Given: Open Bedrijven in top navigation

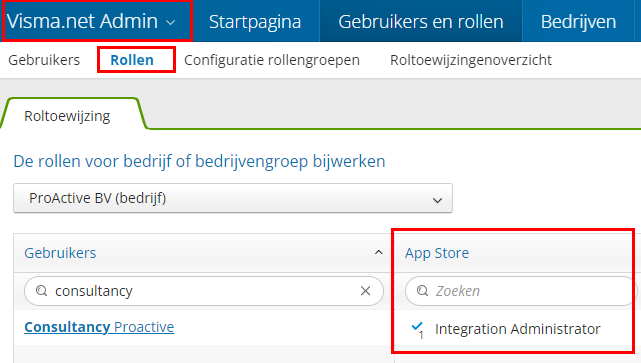Looking at the screenshot, I should [x=578, y=21].
